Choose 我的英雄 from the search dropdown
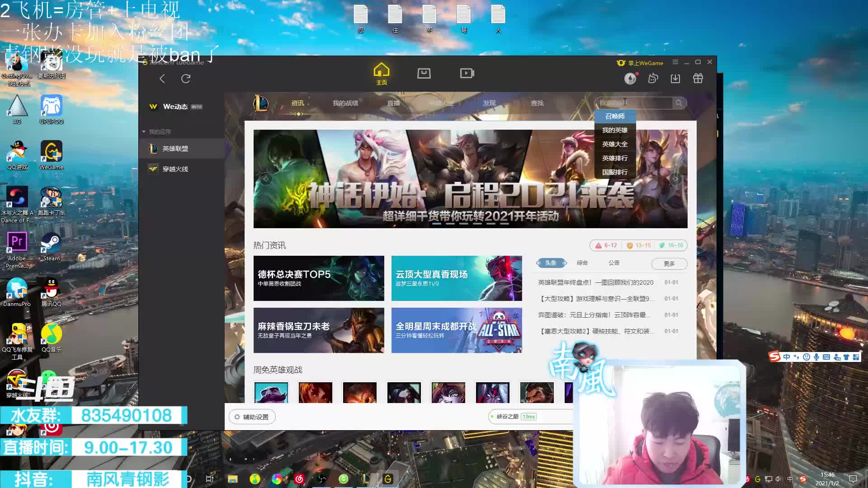The height and width of the screenshot is (488, 868). pyautogui.click(x=615, y=130)
